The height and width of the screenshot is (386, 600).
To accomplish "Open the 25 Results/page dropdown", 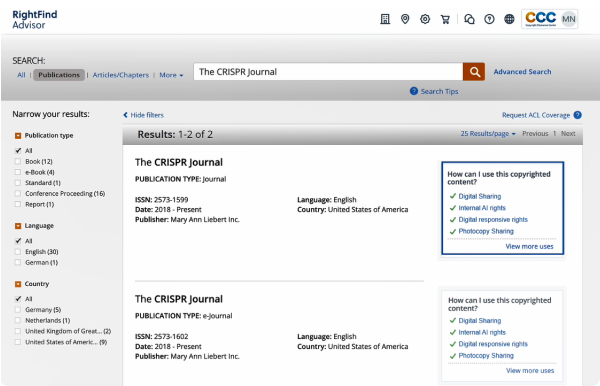I will click(x=488, y=134).
